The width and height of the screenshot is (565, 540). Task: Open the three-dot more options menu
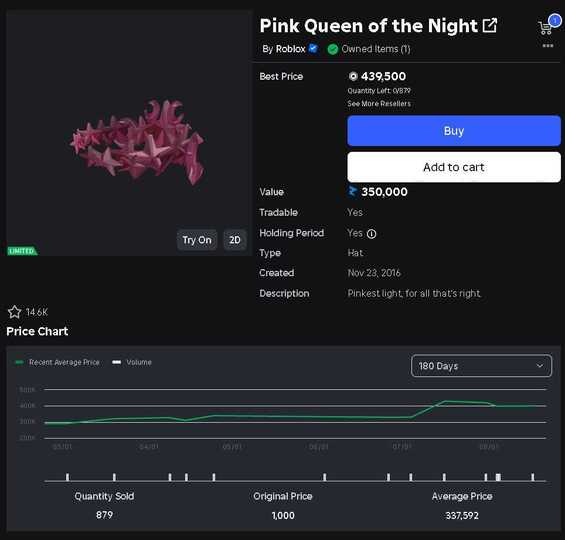[548, 46]
